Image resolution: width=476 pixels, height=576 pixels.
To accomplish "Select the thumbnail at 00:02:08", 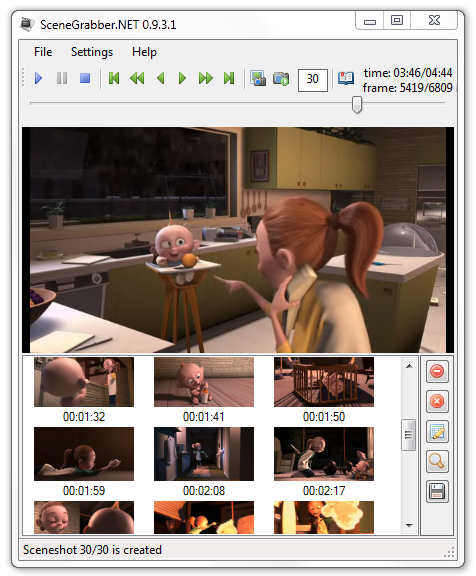I will click(204, 454).
